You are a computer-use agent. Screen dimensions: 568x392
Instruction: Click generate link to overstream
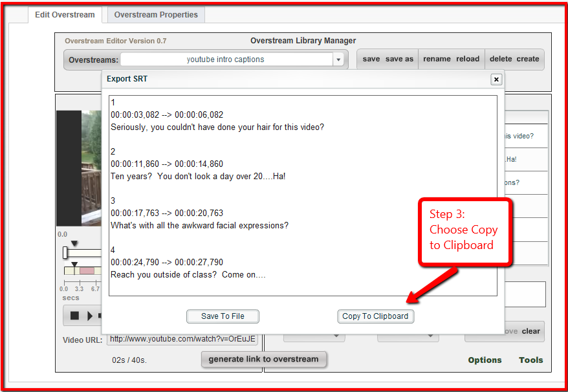[264, 359]
